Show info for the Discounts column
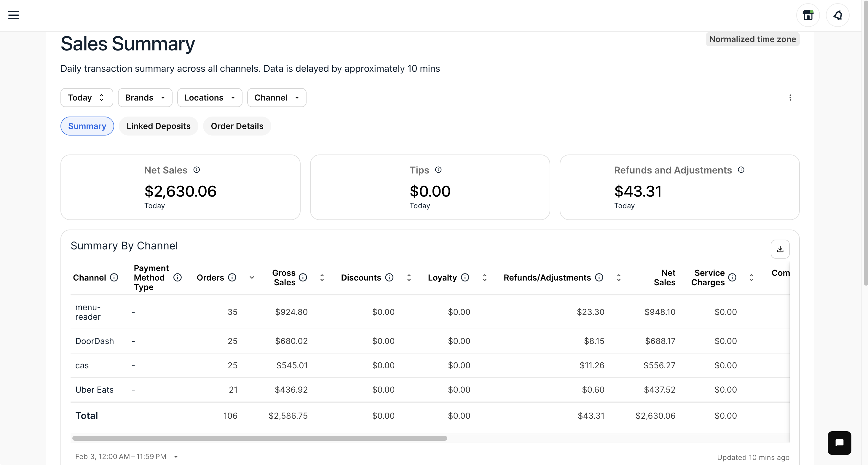Screen dimensions: 868x465 pyautogui.click(x=389, y=278)
